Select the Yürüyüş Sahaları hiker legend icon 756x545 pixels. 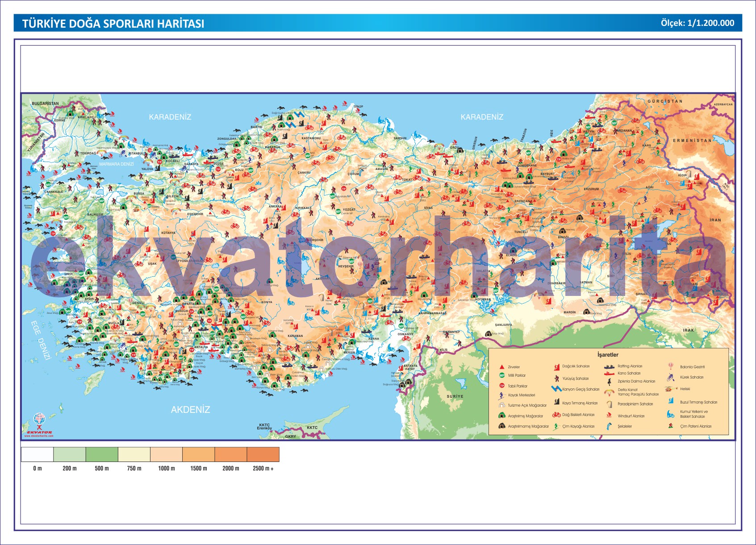(556, 379)
